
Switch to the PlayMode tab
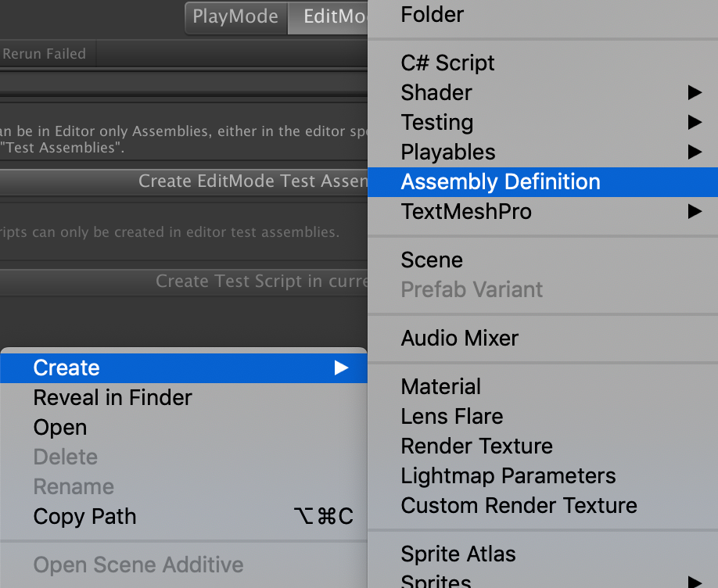tap(235, 16)
